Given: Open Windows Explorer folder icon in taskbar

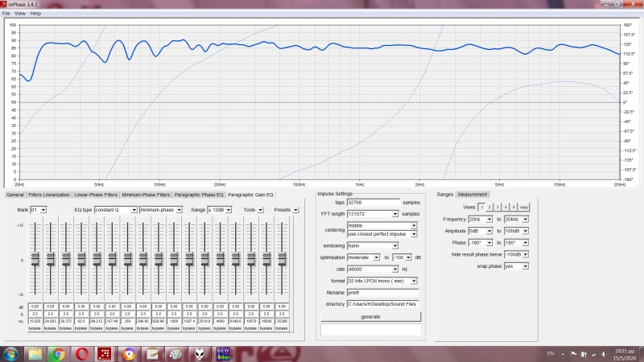Looking at the screenshot, I should 35,354.
